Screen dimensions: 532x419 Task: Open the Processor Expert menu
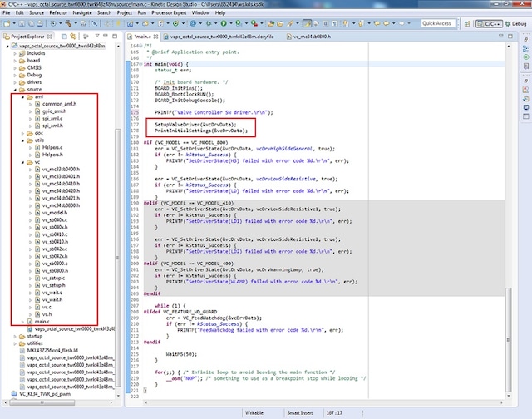point(167,13)
